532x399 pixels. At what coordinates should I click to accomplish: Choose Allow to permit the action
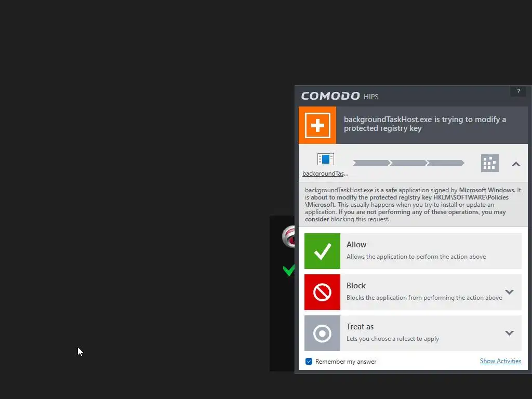click(413, 251)
